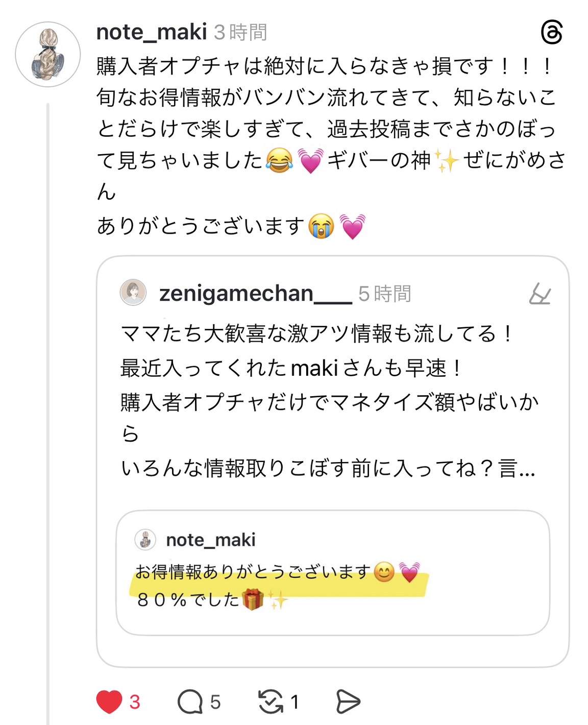Click the pencil icon in zenigamechan's quoted post

(x=540, y=294)
